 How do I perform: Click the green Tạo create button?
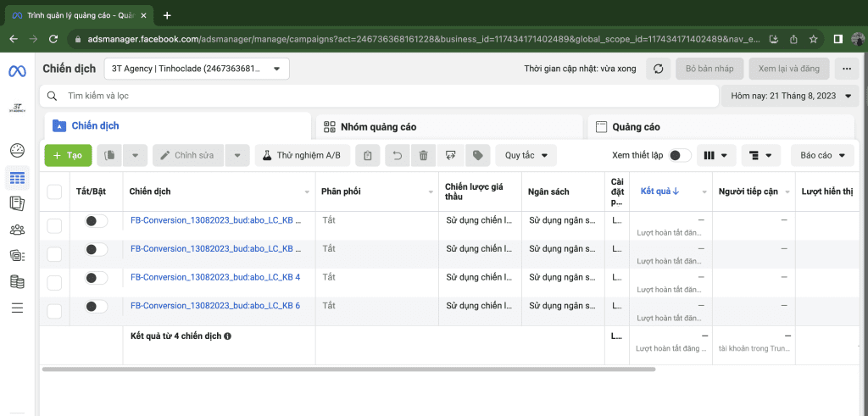point(68,155)
